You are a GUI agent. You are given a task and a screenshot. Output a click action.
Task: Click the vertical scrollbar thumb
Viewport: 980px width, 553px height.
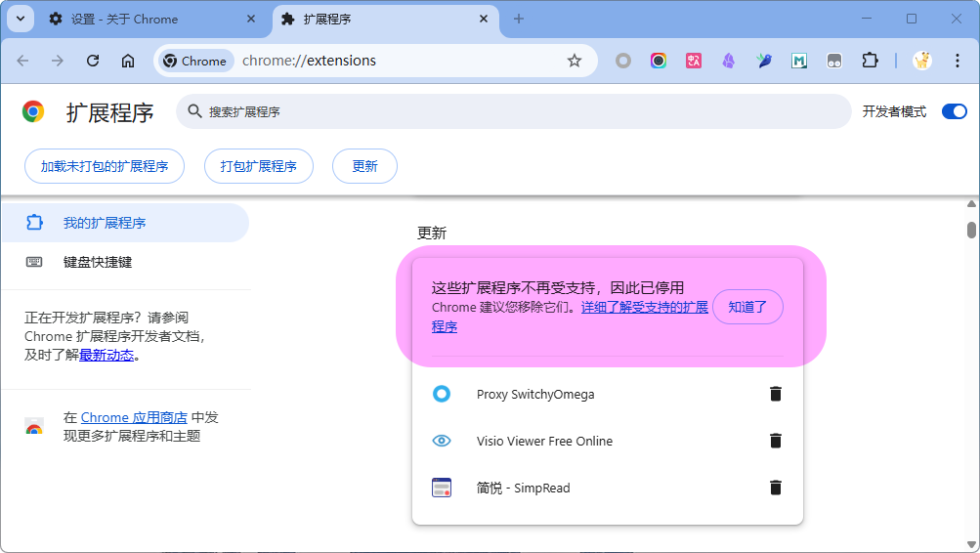pos(971,230)
